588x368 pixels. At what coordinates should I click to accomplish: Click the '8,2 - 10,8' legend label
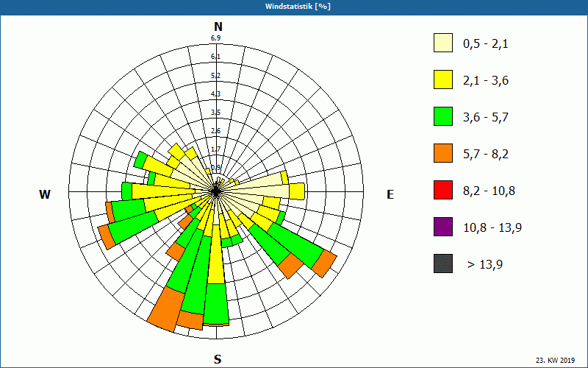coord(489,191)
